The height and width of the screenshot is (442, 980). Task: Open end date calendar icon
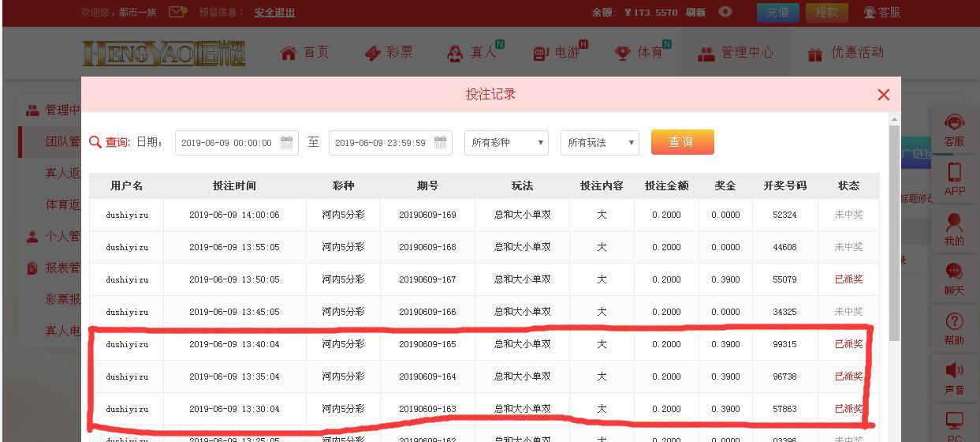pos(441,143)
